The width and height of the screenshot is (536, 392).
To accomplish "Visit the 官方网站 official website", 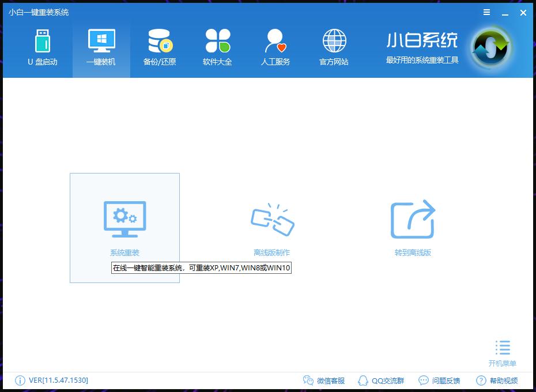I will pos(333,47).
